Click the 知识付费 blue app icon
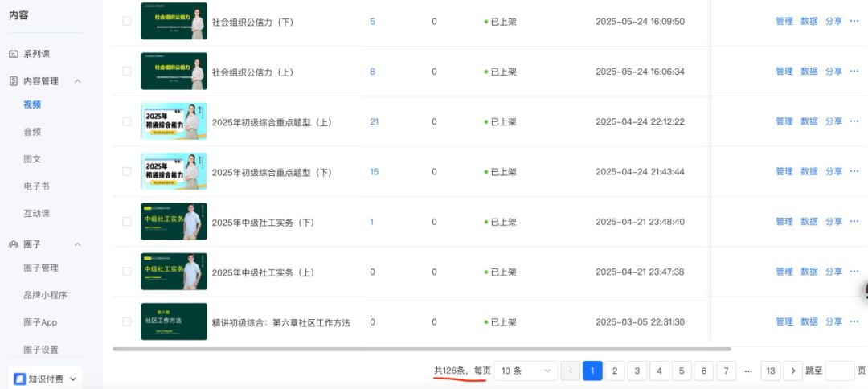 (19, 379)
